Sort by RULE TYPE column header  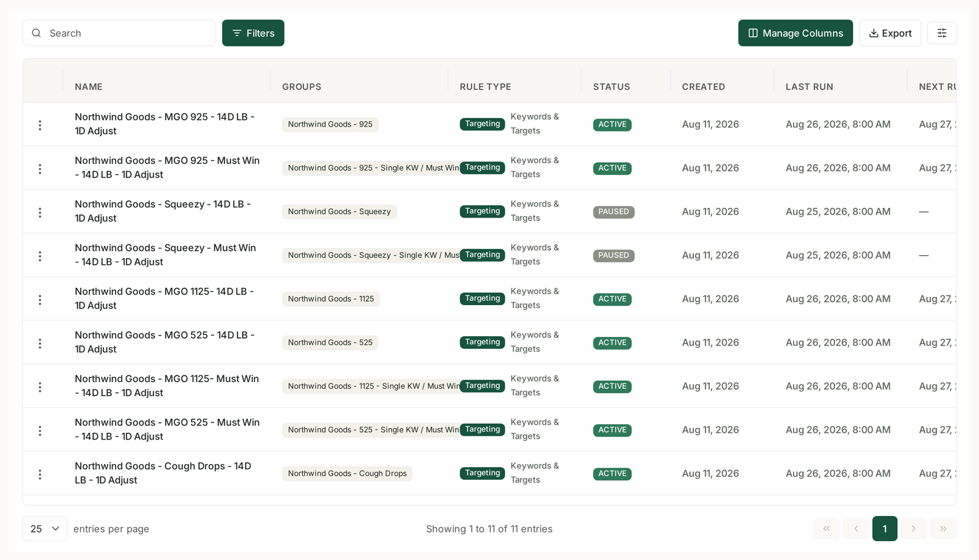(x=485, y=87)
